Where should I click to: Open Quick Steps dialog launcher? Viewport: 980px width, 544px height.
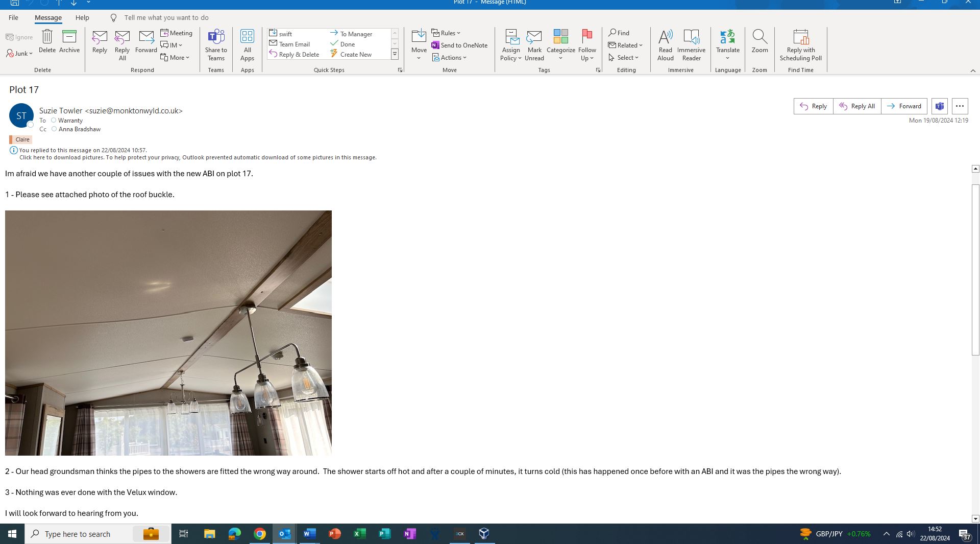coord(400,70)
